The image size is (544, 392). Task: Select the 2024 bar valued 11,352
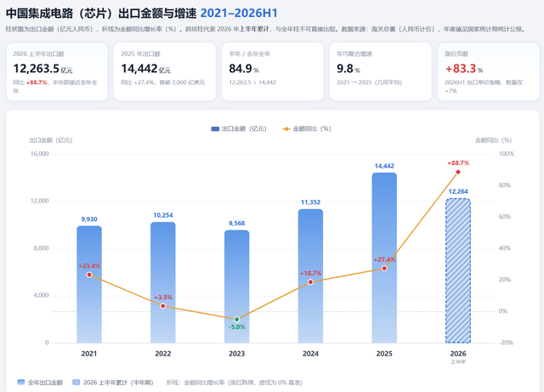tap(310, 276)
